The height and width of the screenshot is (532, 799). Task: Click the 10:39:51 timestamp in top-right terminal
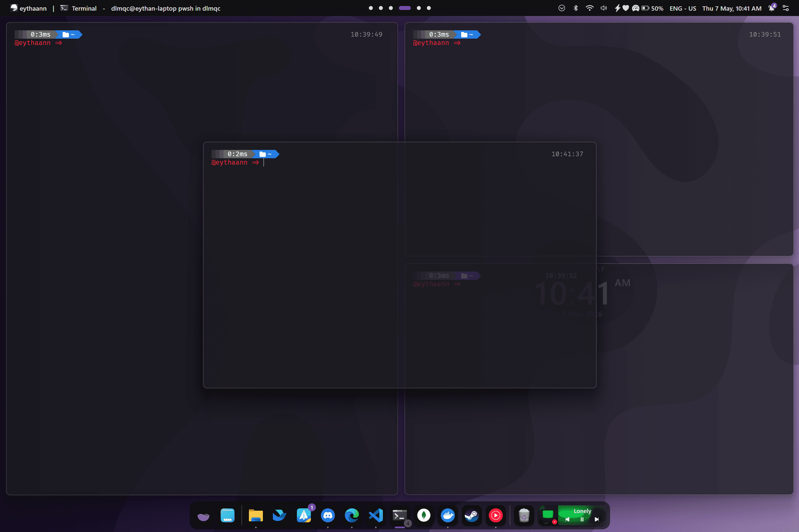pyautogui.click(x=765, y=34)
